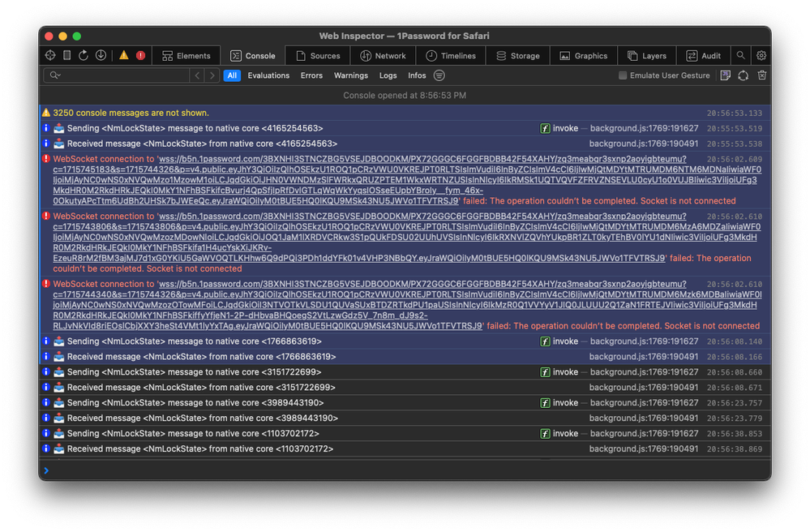Open the Layers tab
This screenshot has height=532, width=810.
[647, 56]
